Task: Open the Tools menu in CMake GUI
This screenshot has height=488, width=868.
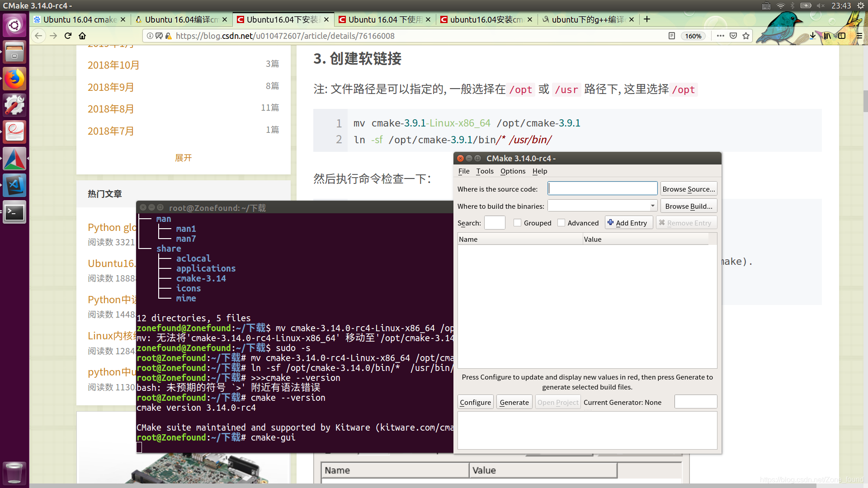Action: click(485, 171)
